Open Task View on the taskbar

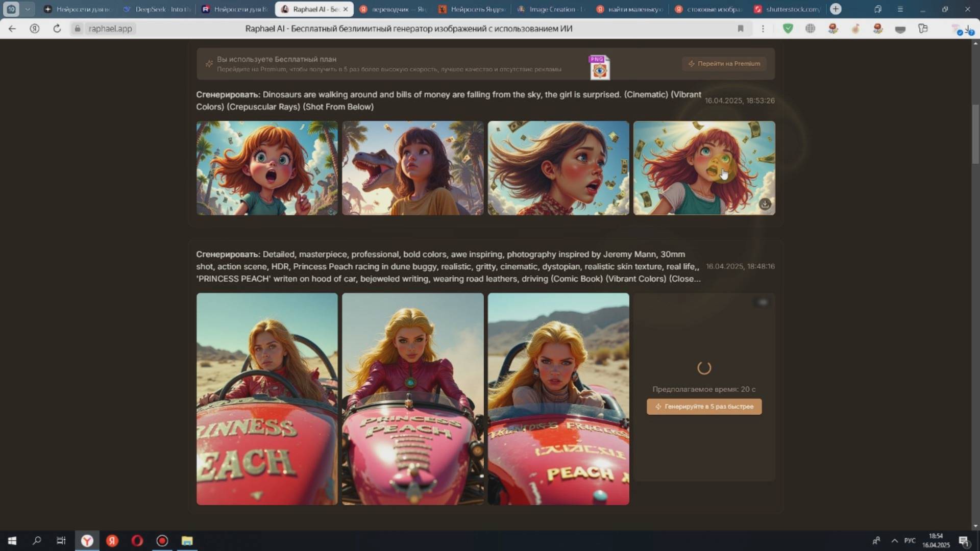[x=61, y=541]
